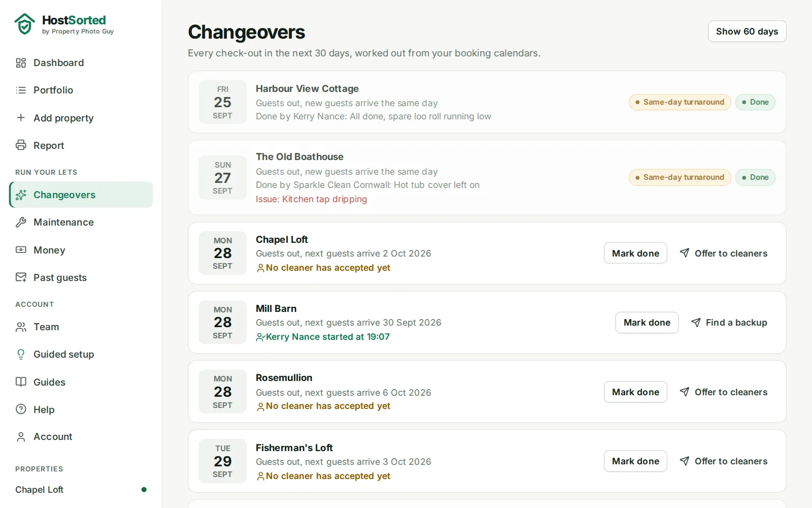Click the Fisherman's Loft card title
This screenshot has width=812, height=508.
coord(294,448)
